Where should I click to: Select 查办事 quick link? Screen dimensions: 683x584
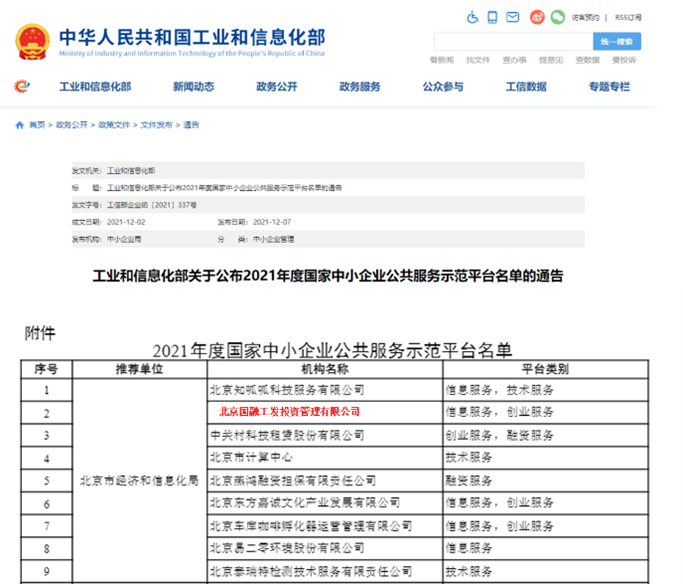514,60
